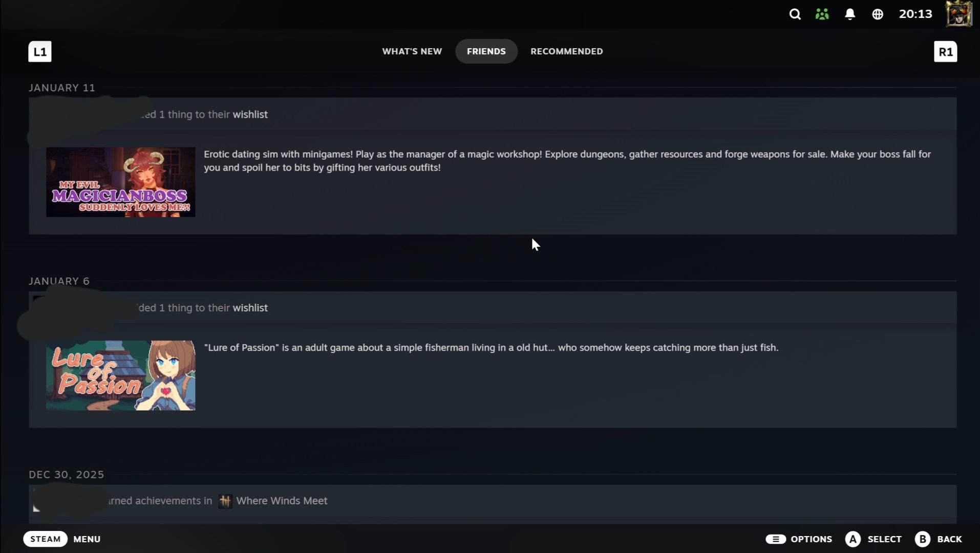Switch to the Recommended tab
This screenshot has width=980, height=553.
pyautogui.click(x=566, y=51)
